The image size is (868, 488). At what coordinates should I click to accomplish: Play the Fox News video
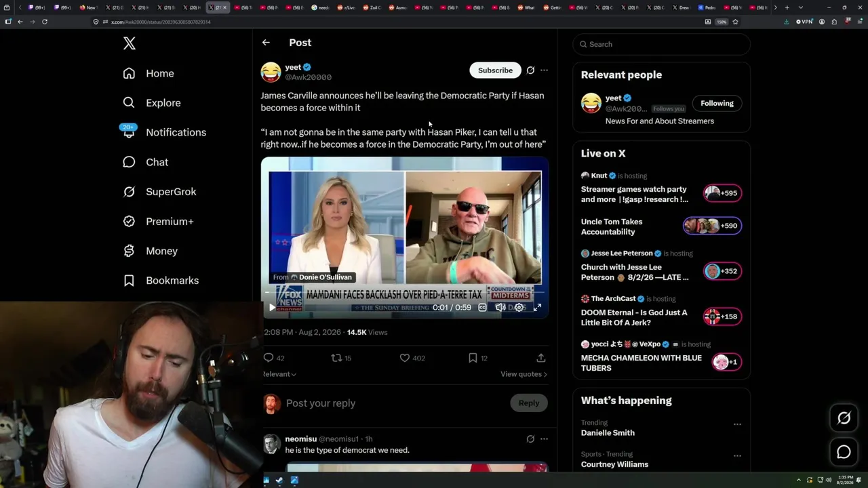[x=272, y=308]
